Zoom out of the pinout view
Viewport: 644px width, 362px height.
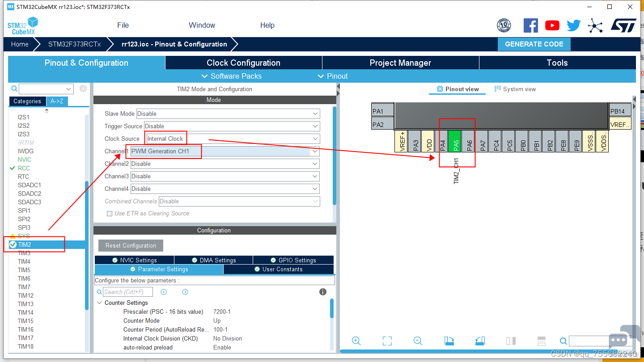click(418, 341)
